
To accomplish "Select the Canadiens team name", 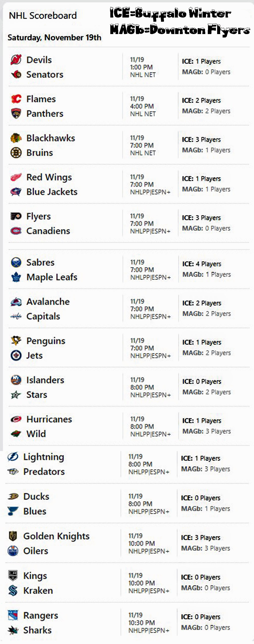I will click(48, 231).
